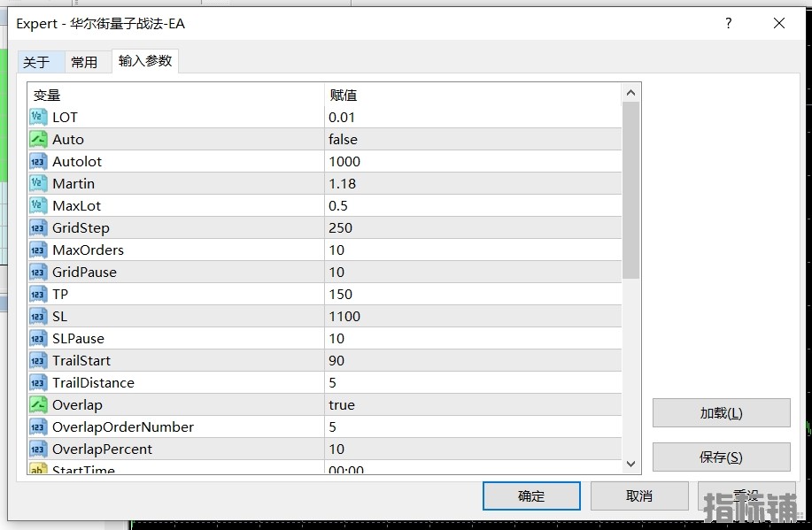
Task: Click the scrollbar up arrow
Action: pos(630,93)
